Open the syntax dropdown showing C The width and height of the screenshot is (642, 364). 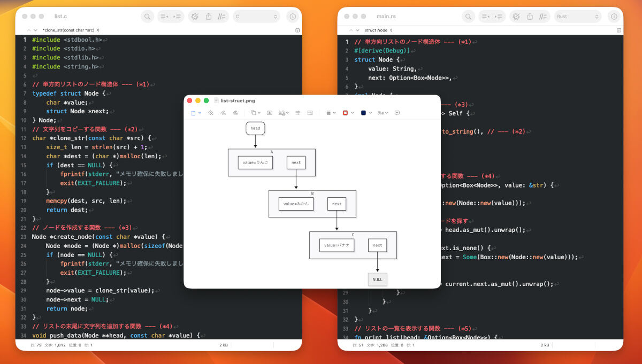[x=255, y=16]
